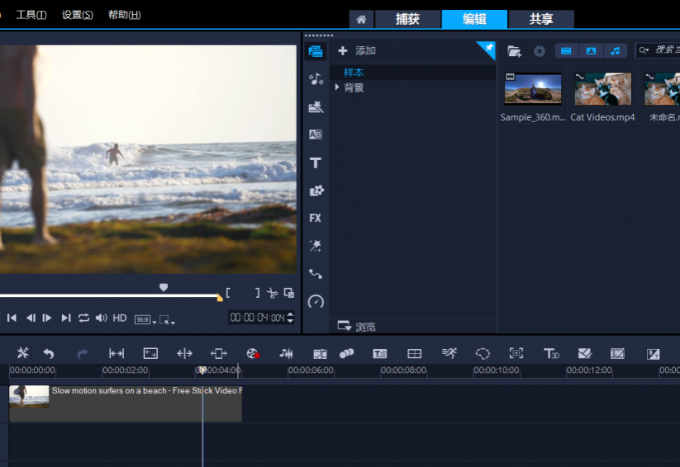
Task: Switch to the 共享 tab
Action: click(541, 19)
